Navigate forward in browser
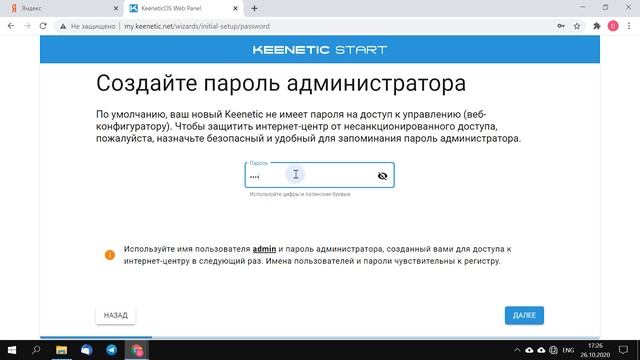The image size is (640, 360). pyautogui.click(x=27, y=26)
